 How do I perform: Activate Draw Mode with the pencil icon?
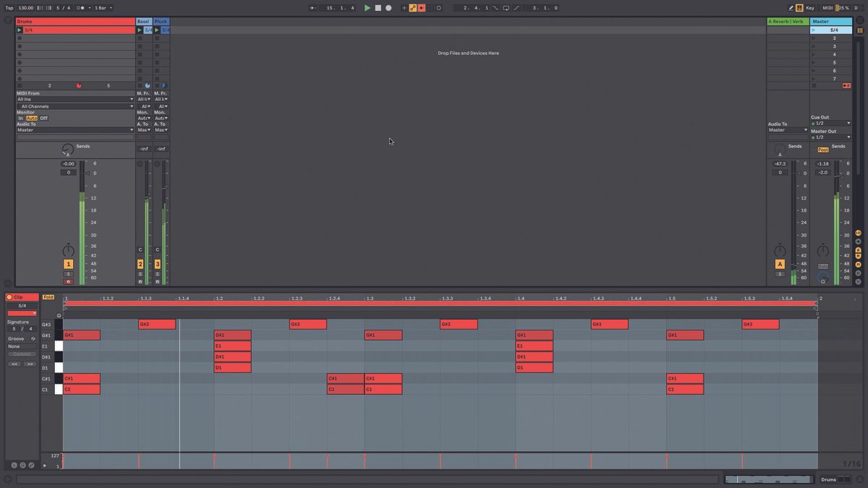point(790,7)
